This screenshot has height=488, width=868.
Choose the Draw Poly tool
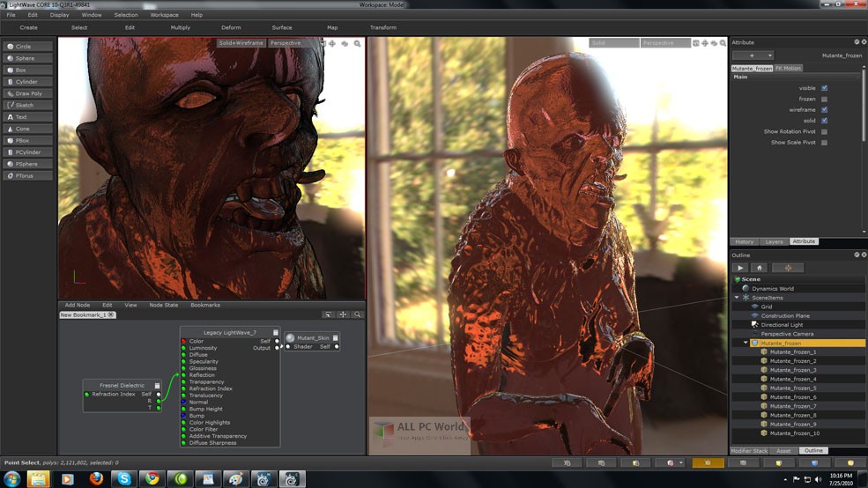(26, 93)
